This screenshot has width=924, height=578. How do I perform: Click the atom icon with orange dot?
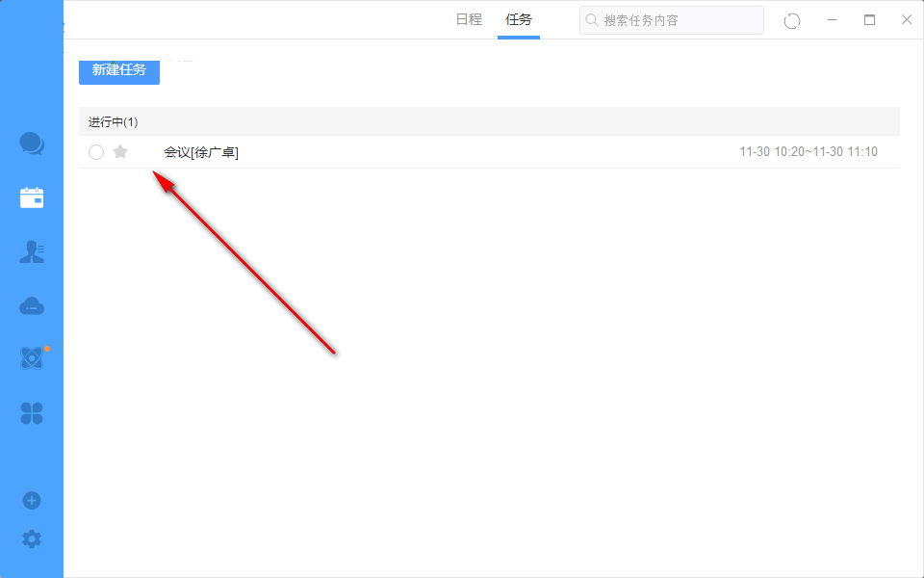(x=32, y=358)
